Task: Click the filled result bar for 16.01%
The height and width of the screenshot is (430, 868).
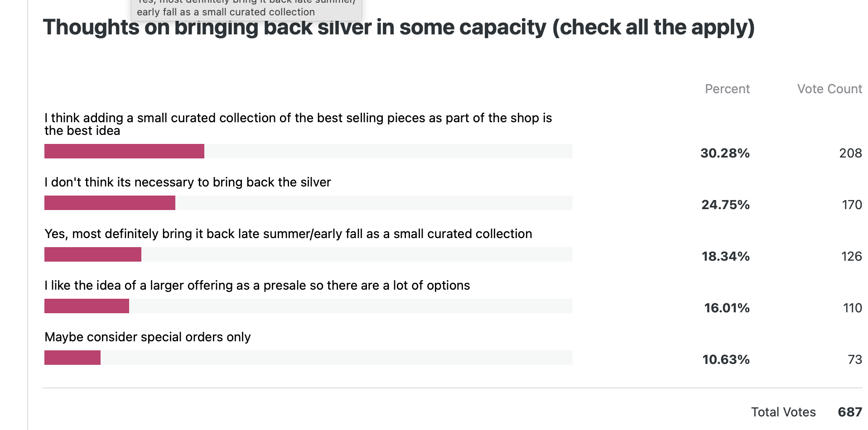Action: pos(87,306)
